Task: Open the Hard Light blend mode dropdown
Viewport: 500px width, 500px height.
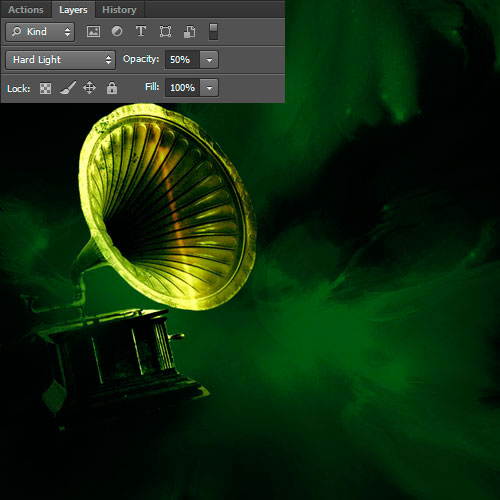Action: pos(61,60)
